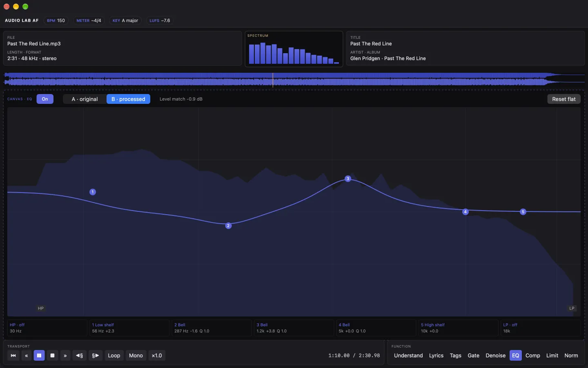This screenshot has width=588, height=368.
Task: Switch to the Comp function
Action: click(x=532, y=355)
